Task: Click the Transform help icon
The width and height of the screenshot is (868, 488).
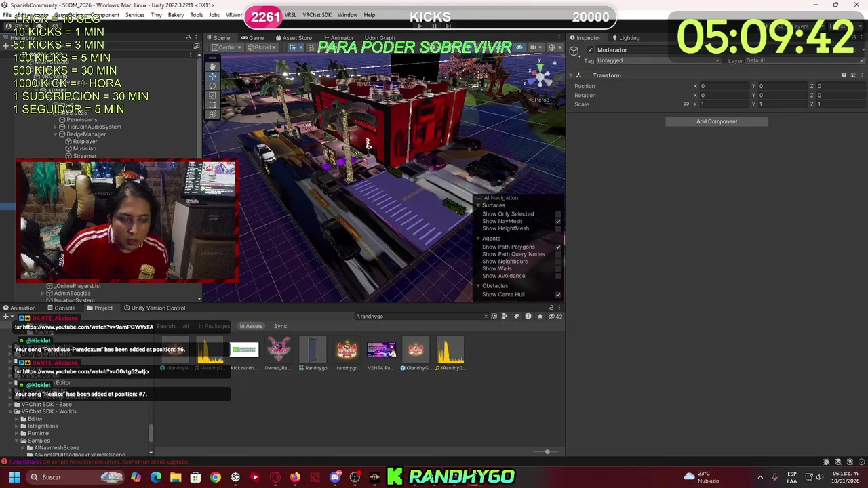Action: (844, 75)
